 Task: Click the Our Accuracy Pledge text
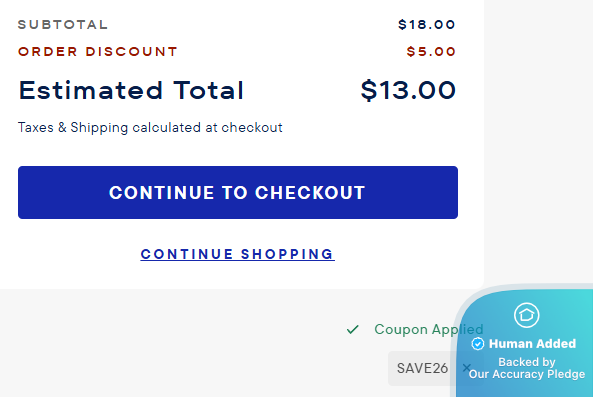527,374
